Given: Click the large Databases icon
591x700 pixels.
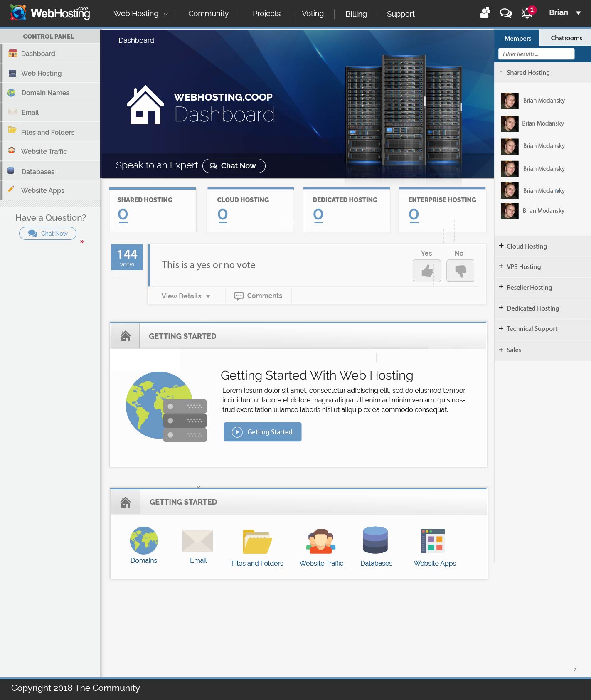Looking at the screenshot, I should 375,540.
